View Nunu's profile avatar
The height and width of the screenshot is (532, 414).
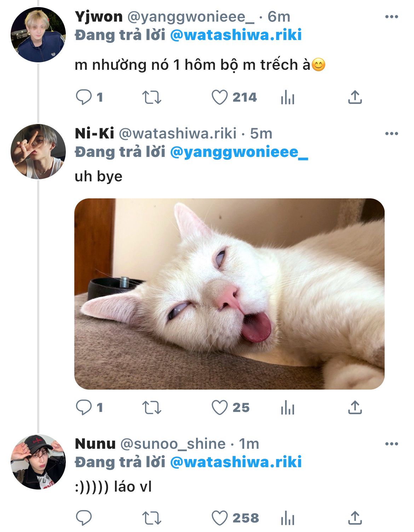point(38,462)
